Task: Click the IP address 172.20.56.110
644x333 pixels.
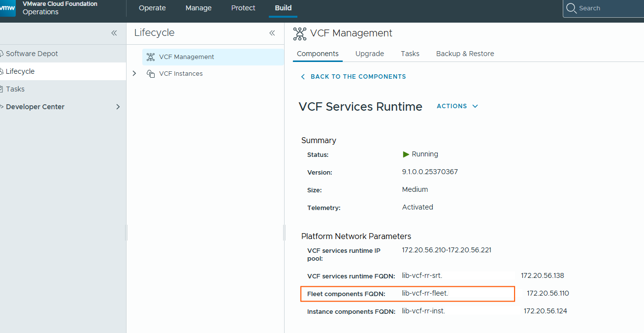Action: (x=548, y=293)
